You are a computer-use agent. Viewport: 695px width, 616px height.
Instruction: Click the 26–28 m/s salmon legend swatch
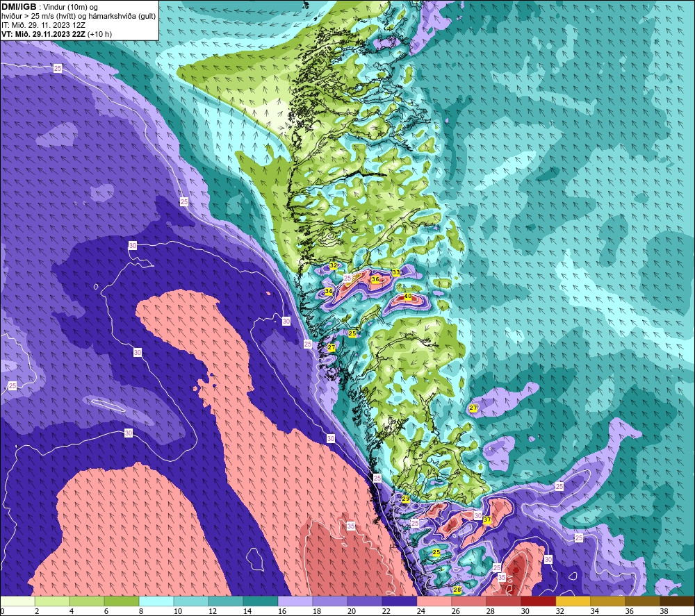(469, 601)
